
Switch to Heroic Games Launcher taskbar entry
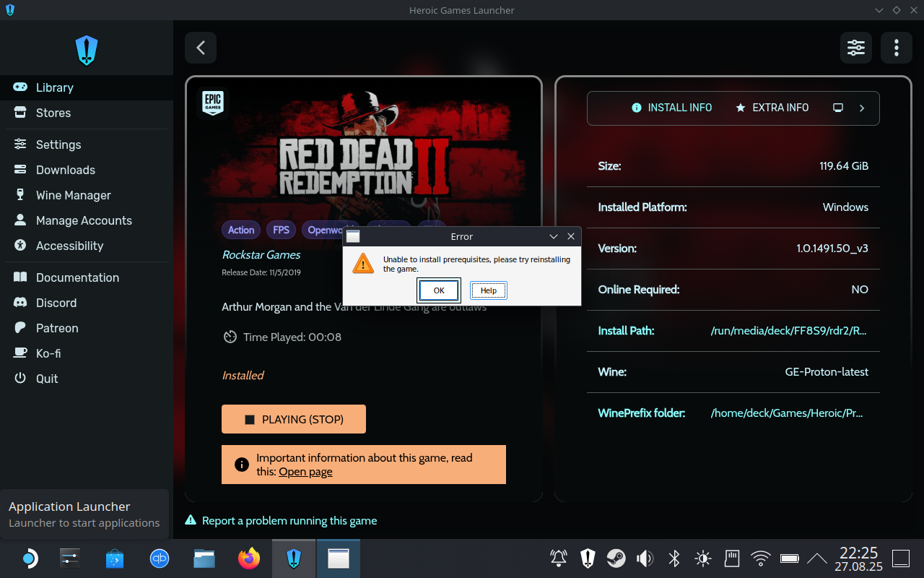[294, 558]
